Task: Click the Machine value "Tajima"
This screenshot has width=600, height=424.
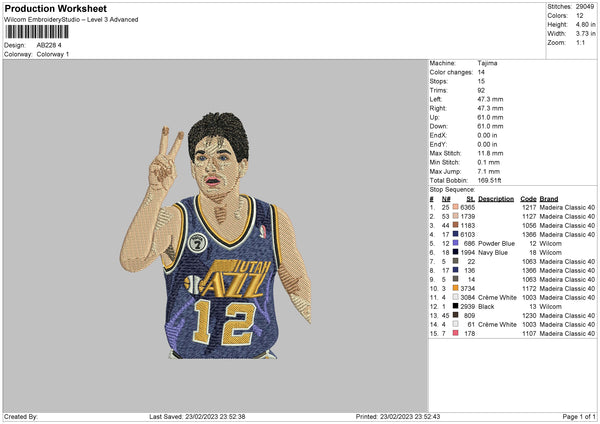Action: click(487, 63)
